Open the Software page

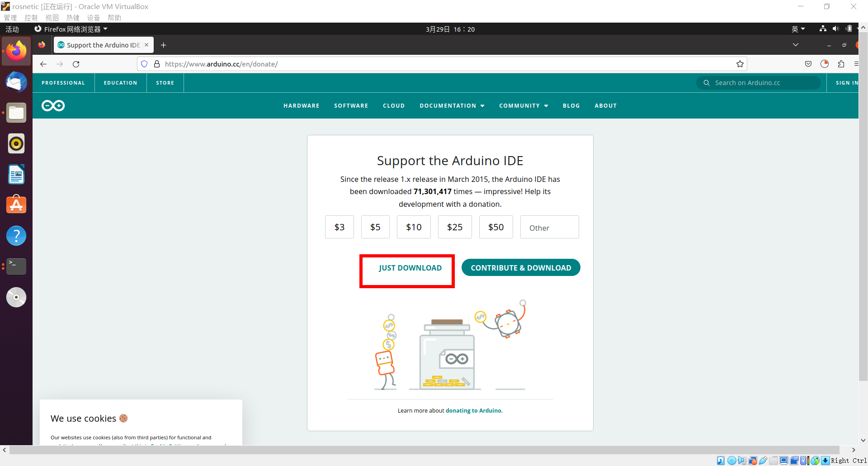click(x=351, y=105)
